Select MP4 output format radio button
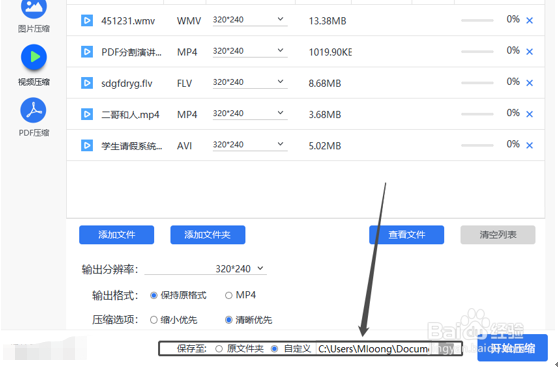558x368 pixels. click(x=228, y=295)
